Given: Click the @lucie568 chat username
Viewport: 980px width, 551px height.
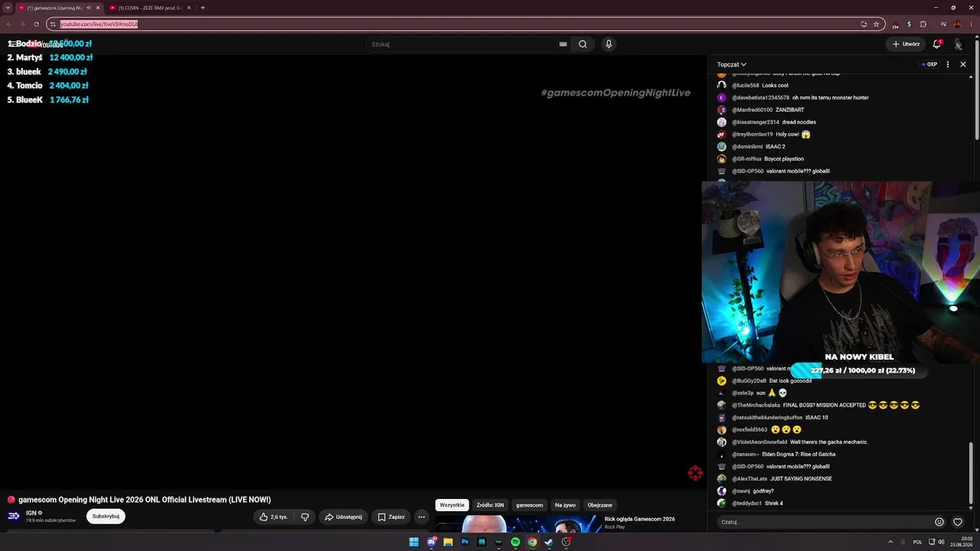Looking at the screenshot, I should [x=746, y=86].
